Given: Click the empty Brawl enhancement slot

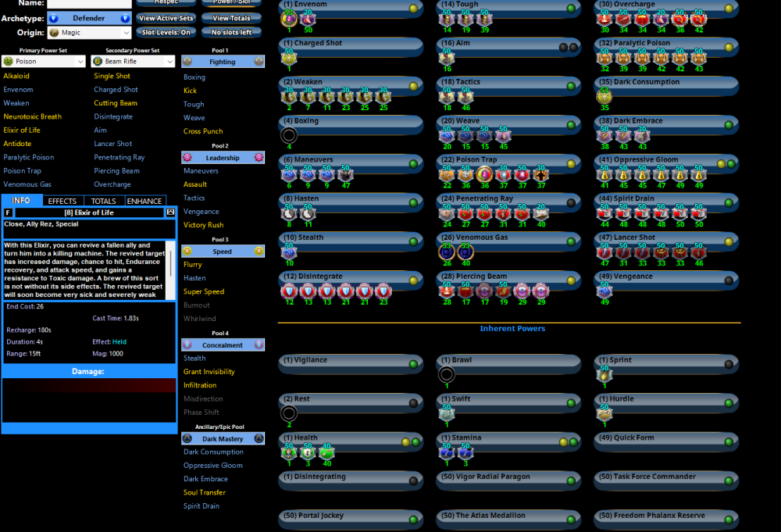Looking at the screenshot, I should [x=446, y=374].
